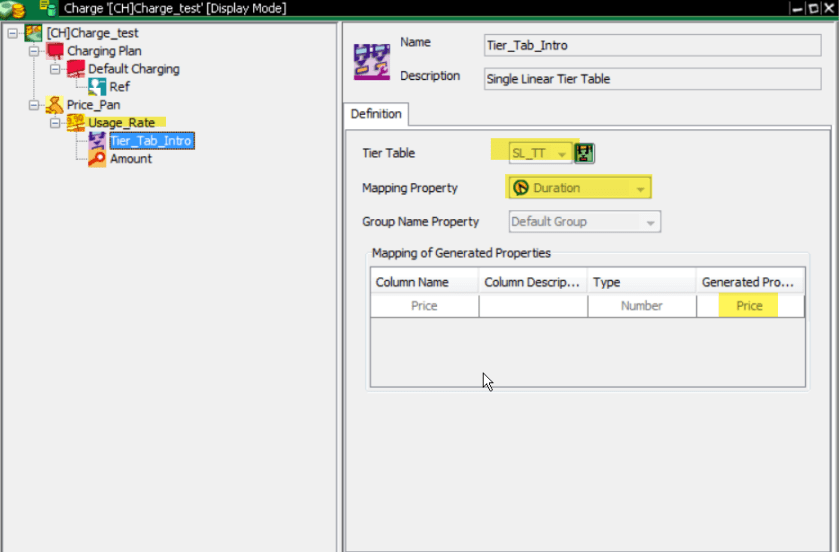Minimize the Charge window
Viewport: 839px width, 552px height.
point(797,9)
